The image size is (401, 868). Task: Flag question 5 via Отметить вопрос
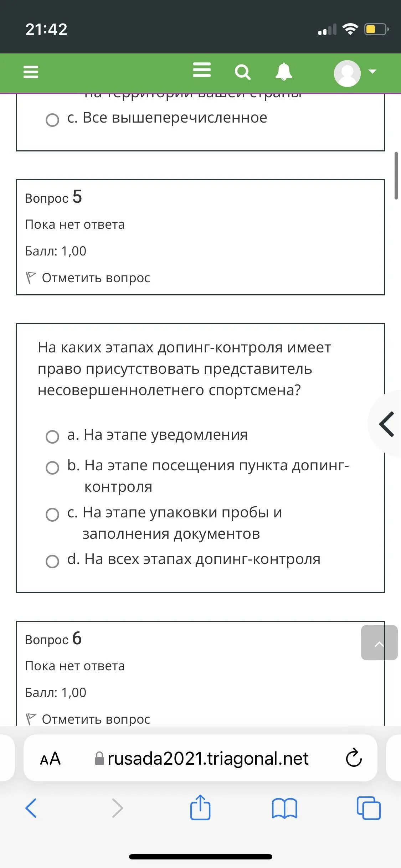[88, 278]
